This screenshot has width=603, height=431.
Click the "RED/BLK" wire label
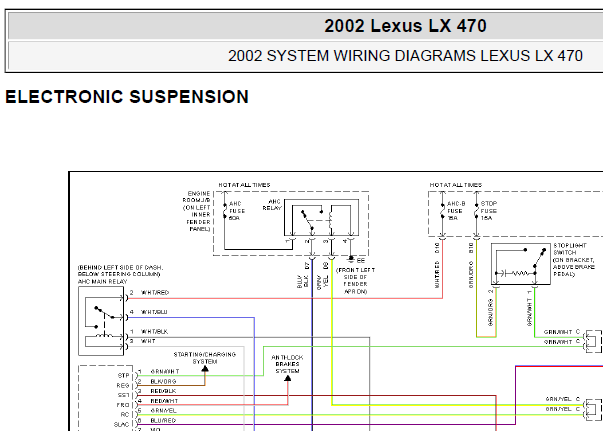point(163,391)
